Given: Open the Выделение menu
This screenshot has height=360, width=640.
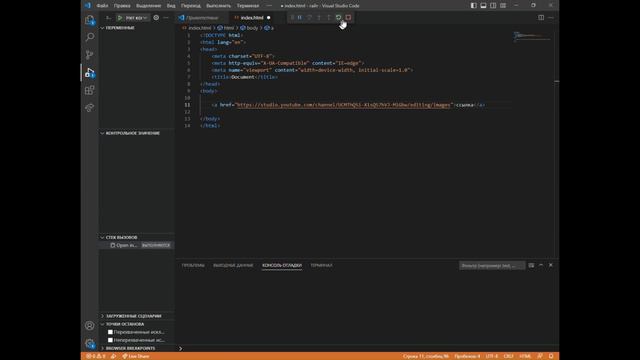Looking at the screenshot, I should tap(149, 6).
